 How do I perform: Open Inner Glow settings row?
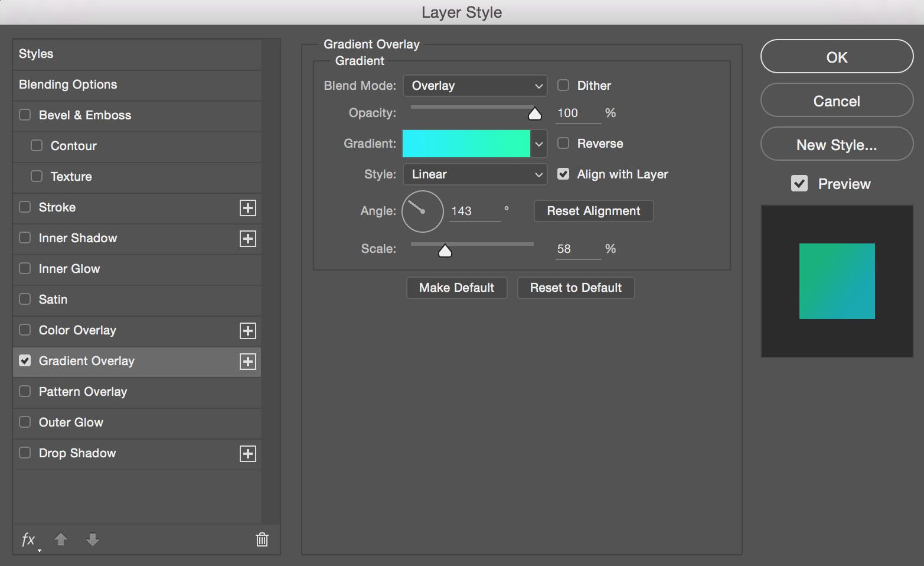pos(137,269)
